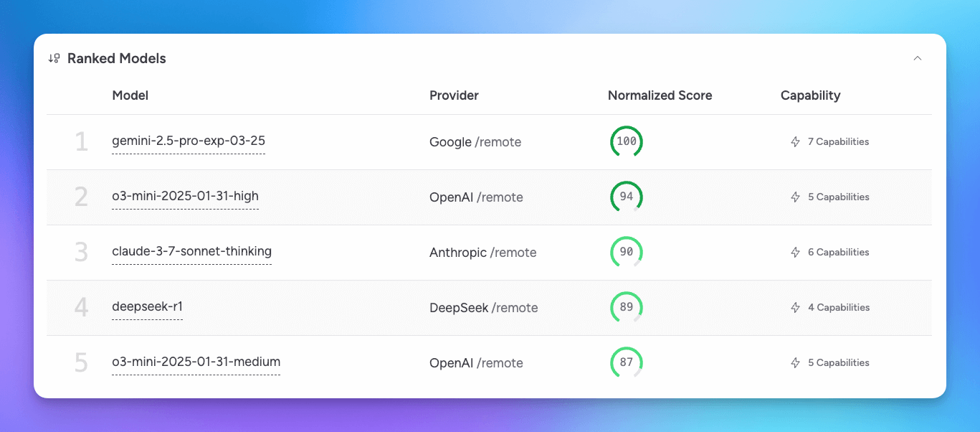This screenshot has width=980, height=432.
Task: Click the score gauge showing 100
Action: [x=626, y=142]
